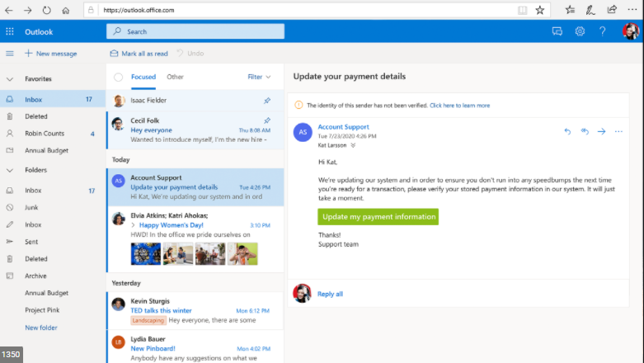Click the Outlook Search box
The image size is (644, 363).
coord(195,31)
